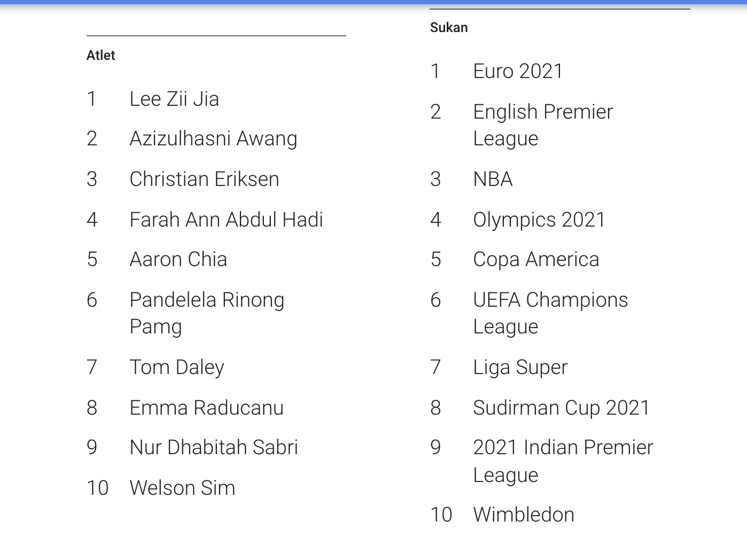The image size is (747, 560).
Task: Open Olympics 2021 entry
Action: tap(539, 220)
